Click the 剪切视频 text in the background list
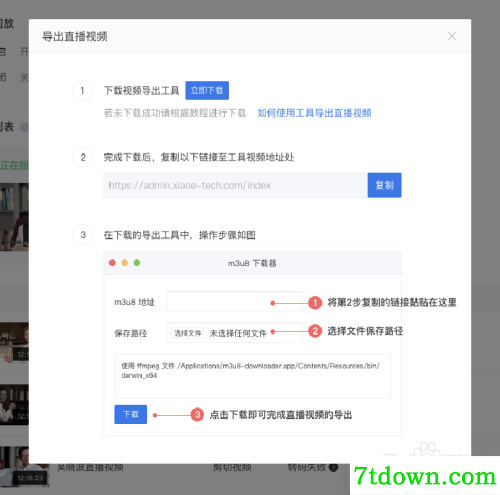500x495 pixels. 232,467
